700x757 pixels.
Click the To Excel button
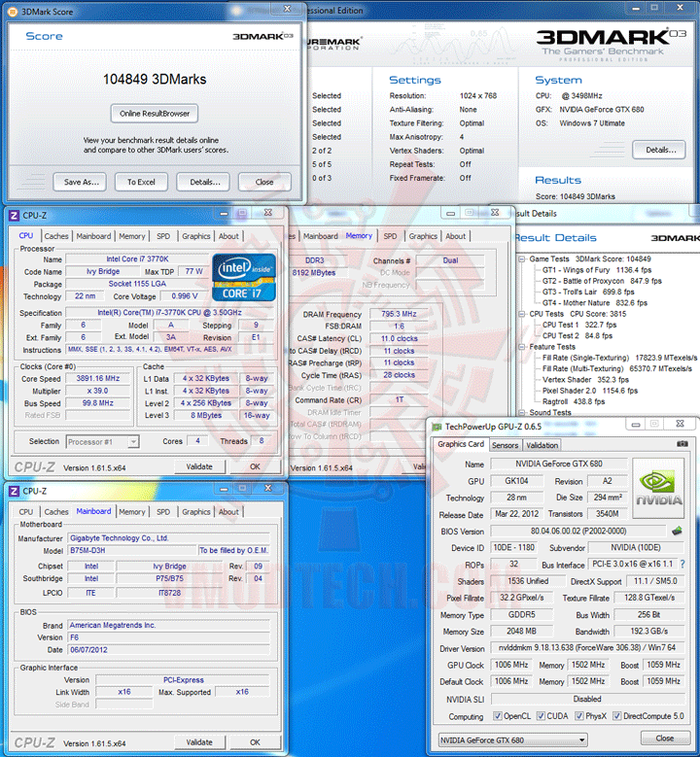tap(141, 182)
